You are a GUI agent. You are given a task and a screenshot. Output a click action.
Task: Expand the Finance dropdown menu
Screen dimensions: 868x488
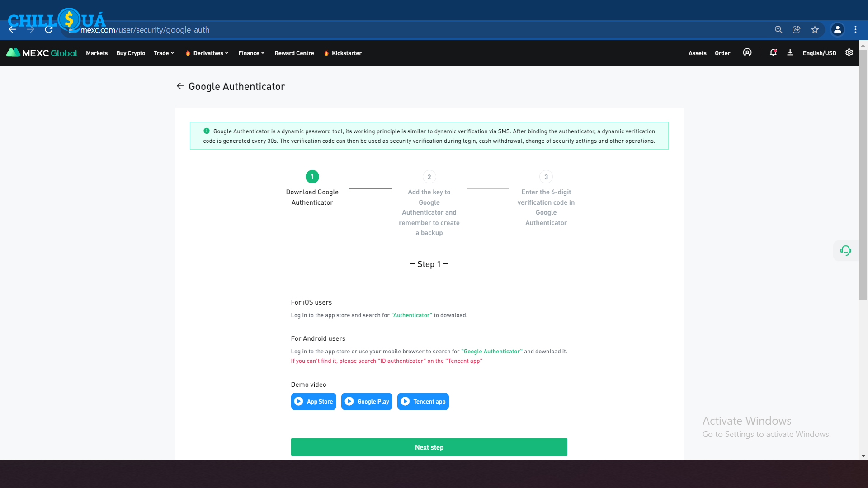pos(251,53)
